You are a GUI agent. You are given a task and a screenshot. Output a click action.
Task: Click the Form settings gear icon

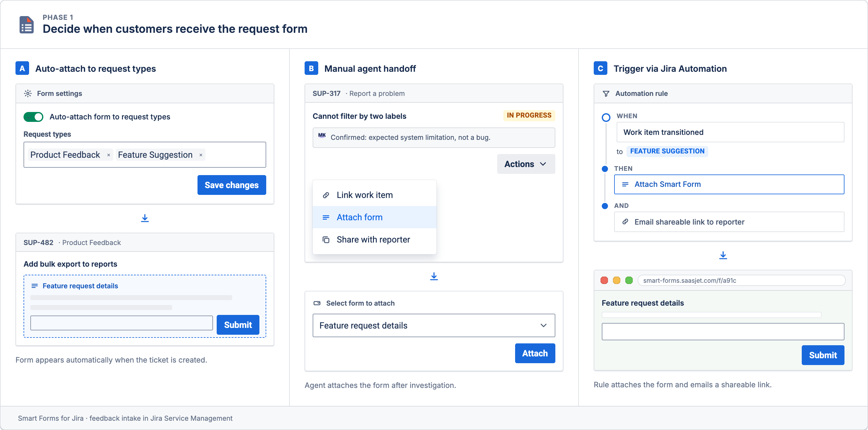[x=28, y=93]
